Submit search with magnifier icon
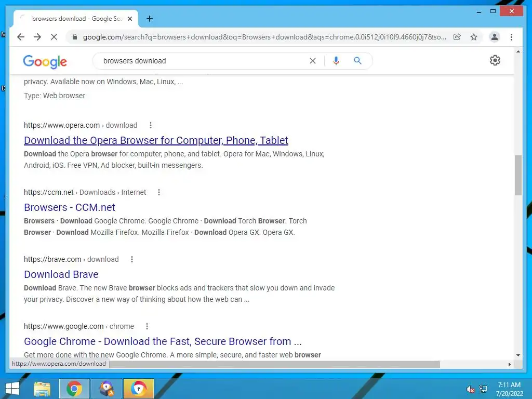Screen dimensions: 532x399 (357, 61)
